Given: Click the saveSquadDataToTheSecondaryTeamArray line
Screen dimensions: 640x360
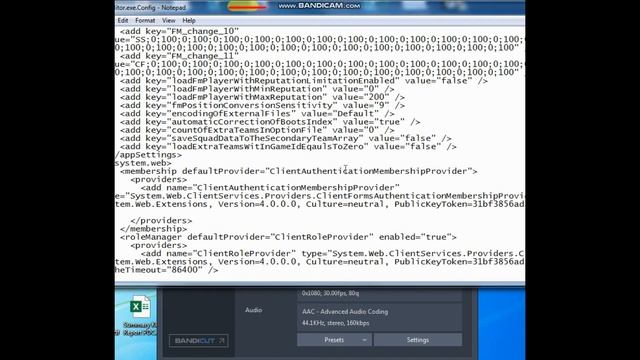Looking at the screenshot, I should point(286,138).
